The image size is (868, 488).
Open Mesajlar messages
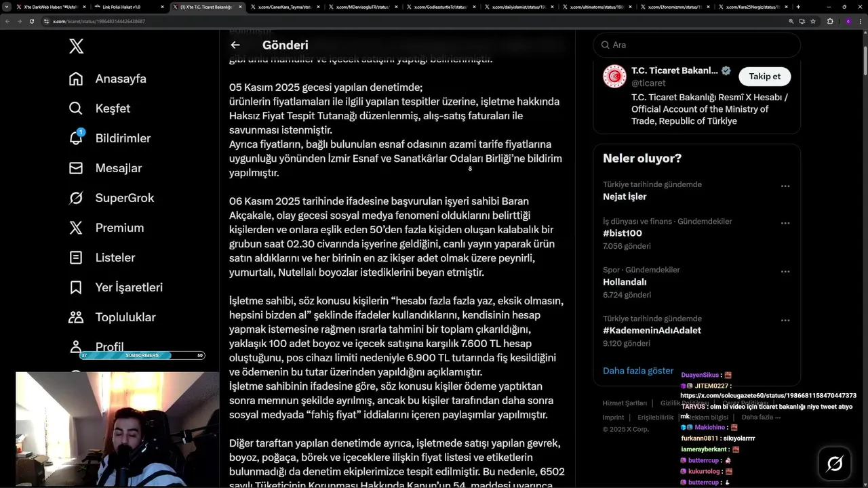tap(105, 168)
